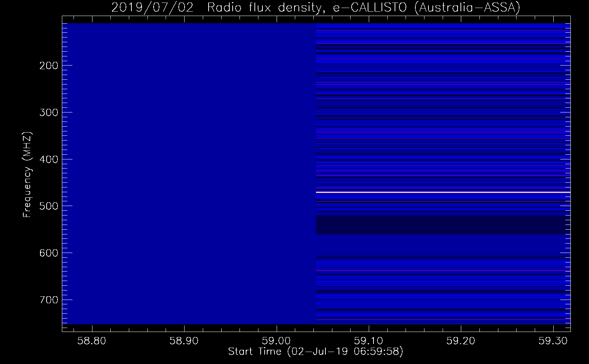
Task: Click the 700 frequency tick label
Action: (48, 300)
